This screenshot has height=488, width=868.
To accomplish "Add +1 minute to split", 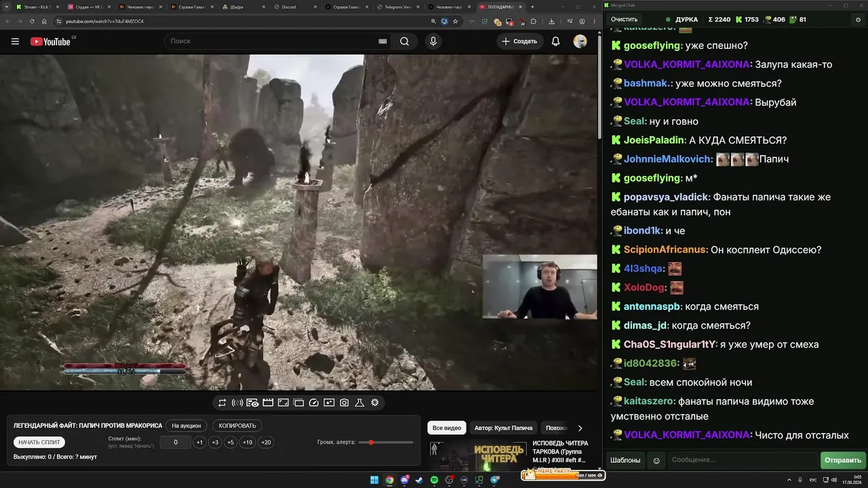I will (199, 443).
